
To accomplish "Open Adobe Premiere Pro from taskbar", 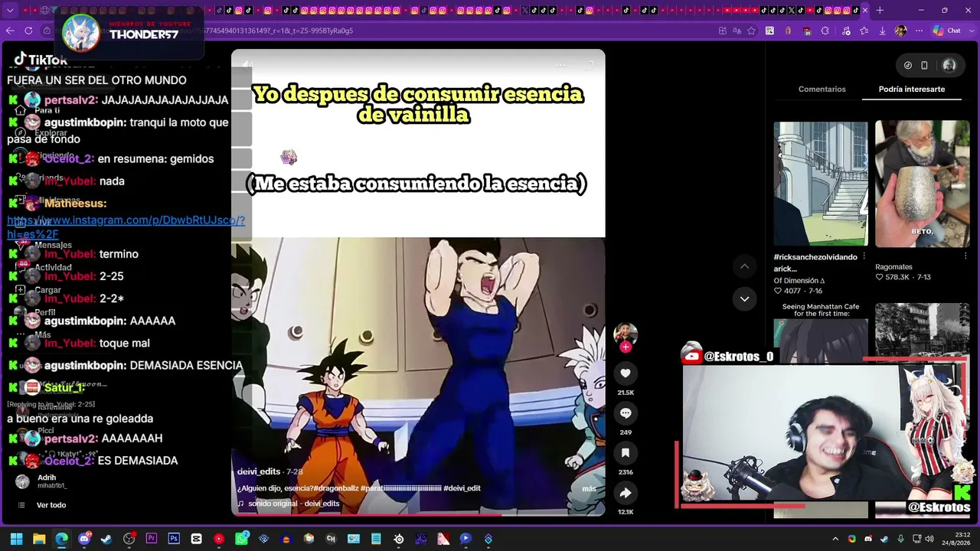I will (152, 539).
